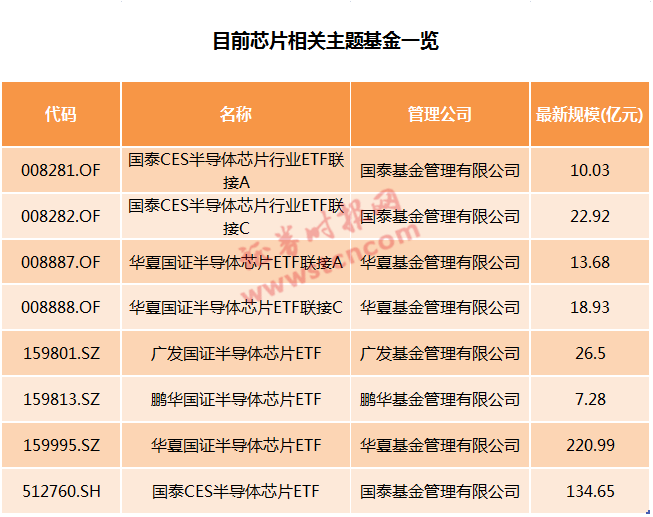The height and width of the screenshot is (517, 653).
Task: Click the size value 13.68
Action: pos(590,262)
